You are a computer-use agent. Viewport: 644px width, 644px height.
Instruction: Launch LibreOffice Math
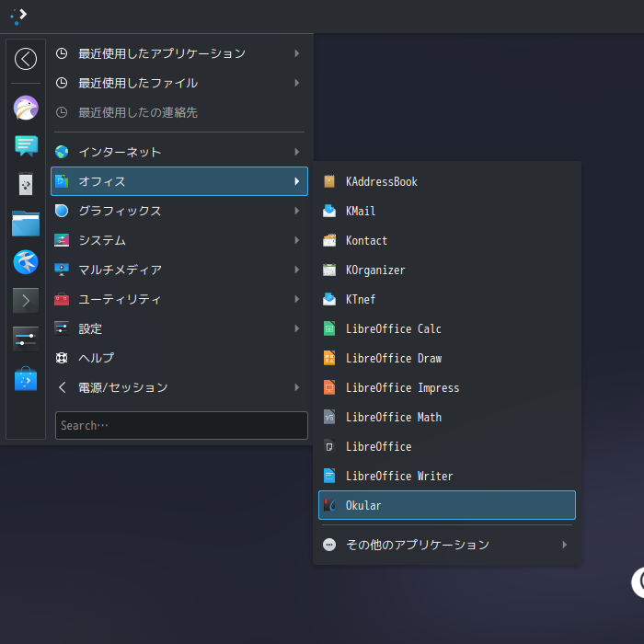[x=447, y=418]
